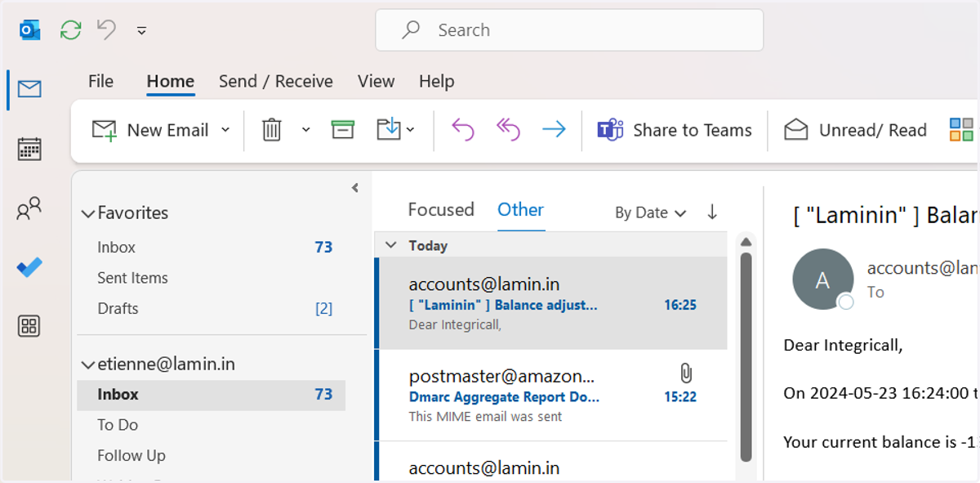Click the Archive box icon
The image size is (980, 483).
343,130
